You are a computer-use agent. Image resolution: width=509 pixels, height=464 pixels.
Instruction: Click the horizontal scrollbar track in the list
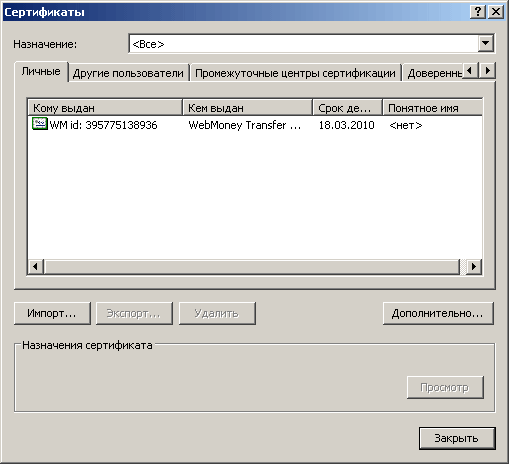pos(252,267)
